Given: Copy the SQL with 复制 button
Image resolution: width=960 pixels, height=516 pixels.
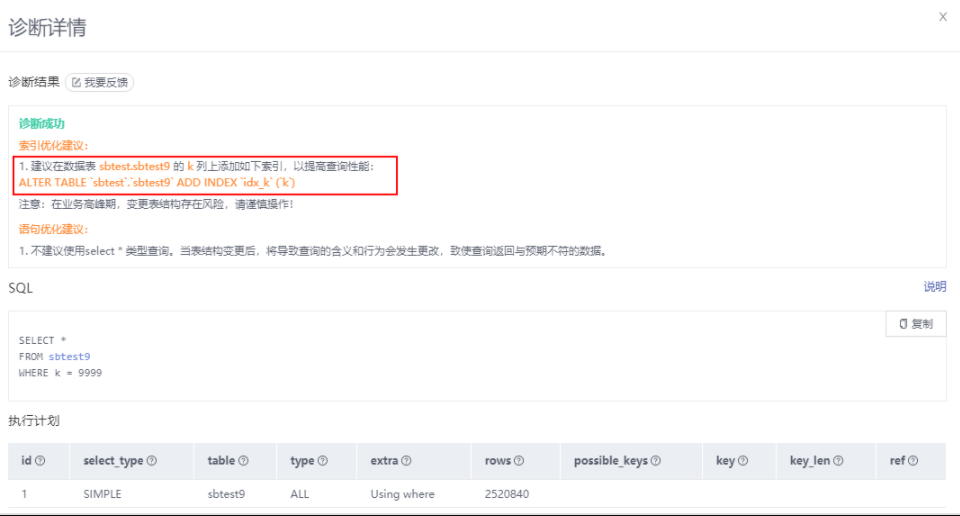Looking at the screenshot, I should 915,324.
